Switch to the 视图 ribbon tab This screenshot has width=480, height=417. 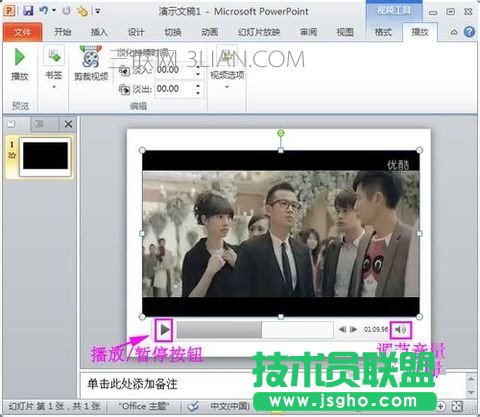pyautogui.click(x=345, y=32)
